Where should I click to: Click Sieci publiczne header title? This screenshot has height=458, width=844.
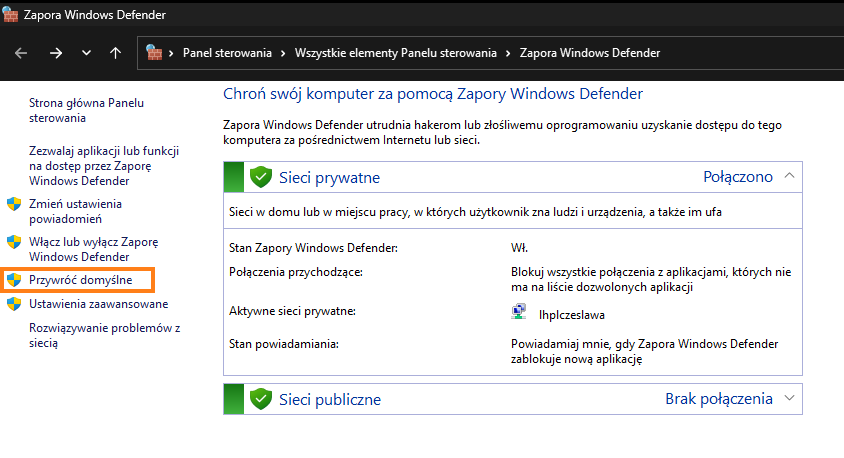pyautogui.click(x=330, y=400)
